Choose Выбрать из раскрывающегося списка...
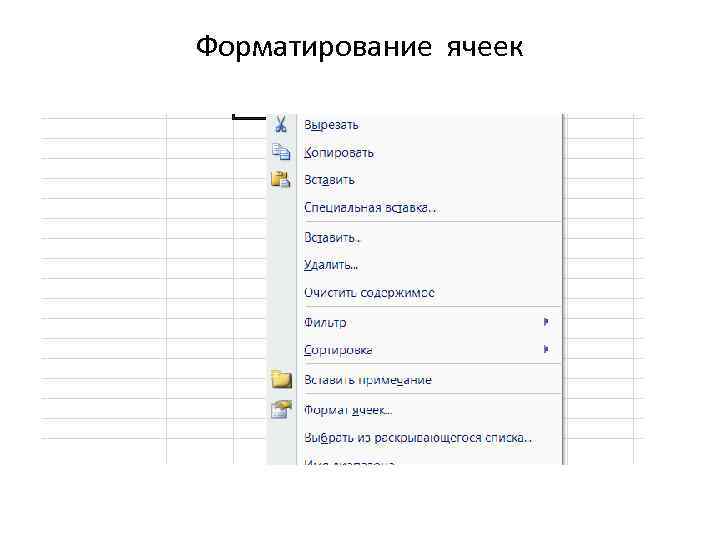This screenshot has height=540, width=720. coord(418,438)
